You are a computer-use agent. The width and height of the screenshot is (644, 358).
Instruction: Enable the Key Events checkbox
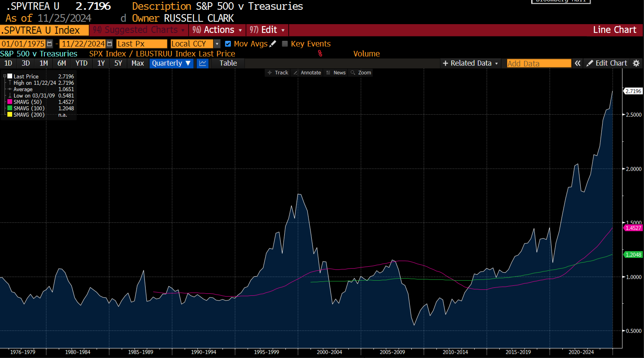285,44
